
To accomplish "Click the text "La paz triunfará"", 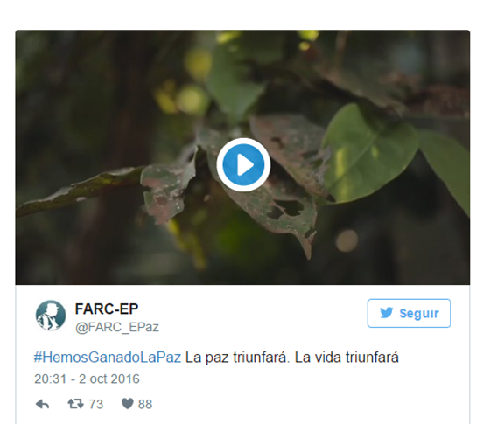I will pyautogui.click(x=237, y=358).
